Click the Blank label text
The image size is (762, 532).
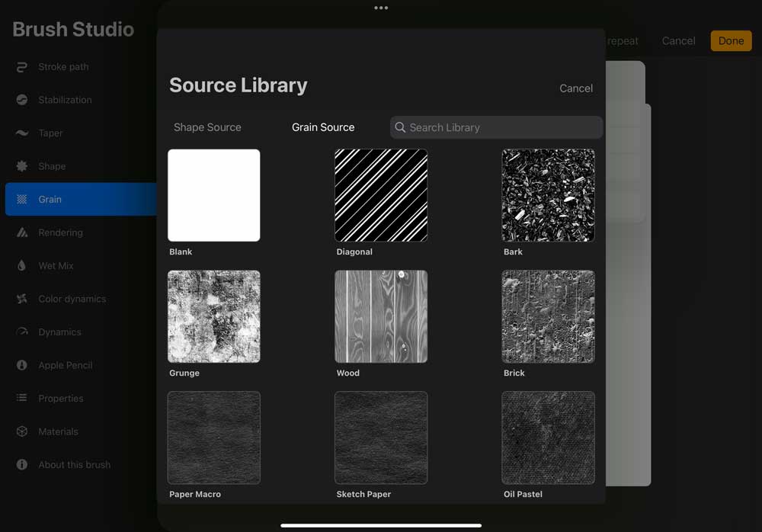[181, 252]
